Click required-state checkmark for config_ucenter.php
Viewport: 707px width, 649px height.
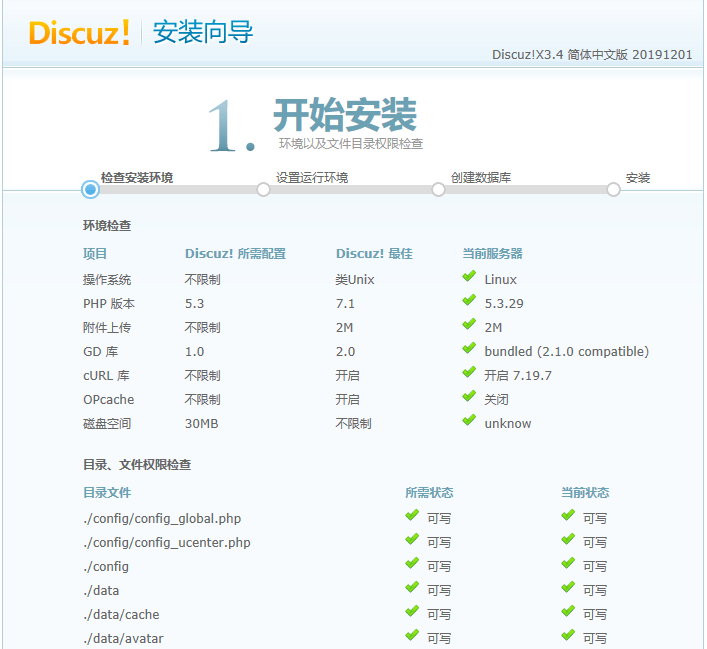point(412,539)
